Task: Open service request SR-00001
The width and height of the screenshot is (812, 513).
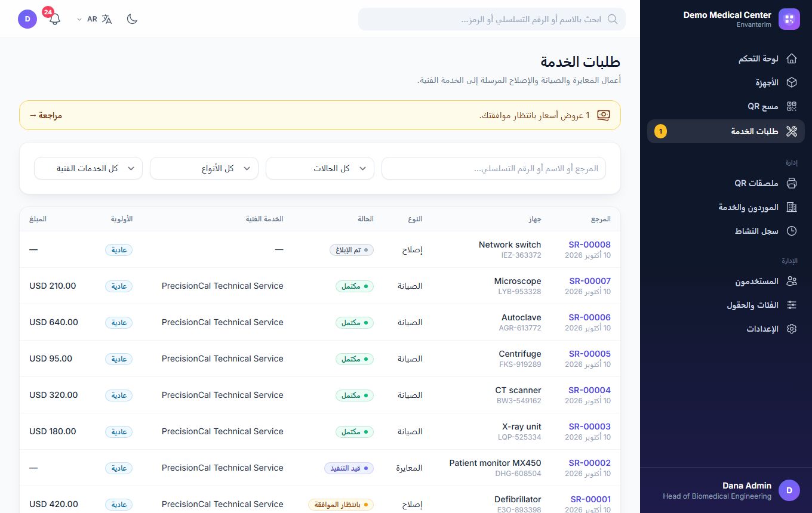Action: point(590,499)
